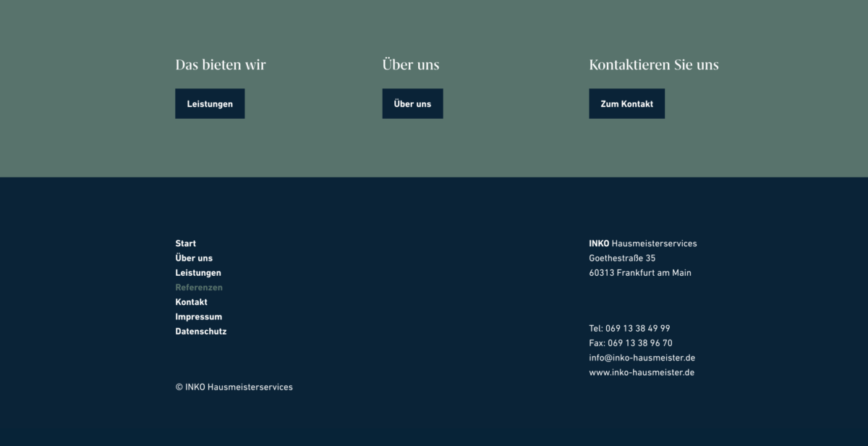The width and height of the screenshot is (868, 446).
Task: Open the Impressum footer link
Action: tap(198, 316)
